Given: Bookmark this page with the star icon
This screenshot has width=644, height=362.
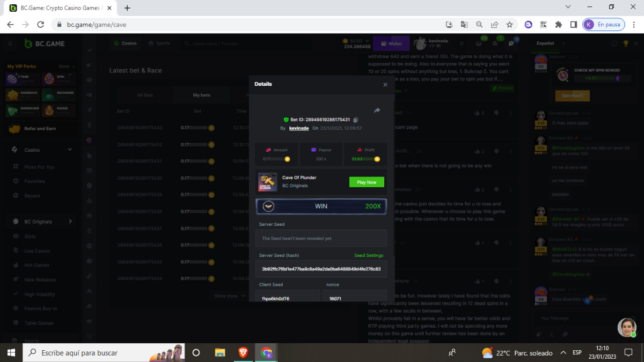Looking at the screenshot, I should [x=509, y=25].
